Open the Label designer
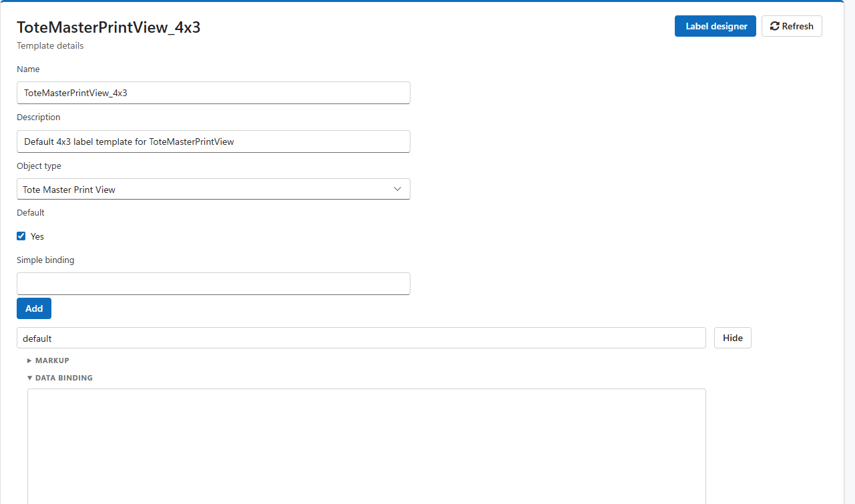 [715, 26]
